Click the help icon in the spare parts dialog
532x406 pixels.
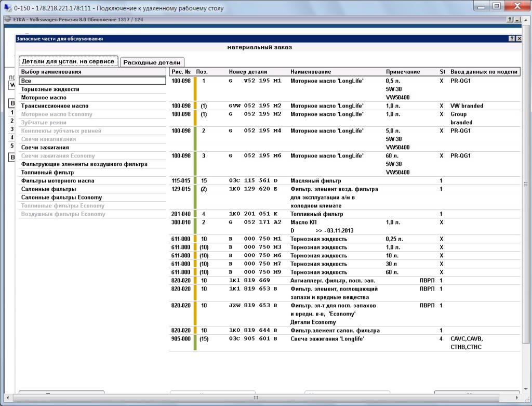click(x=512, y=38)
